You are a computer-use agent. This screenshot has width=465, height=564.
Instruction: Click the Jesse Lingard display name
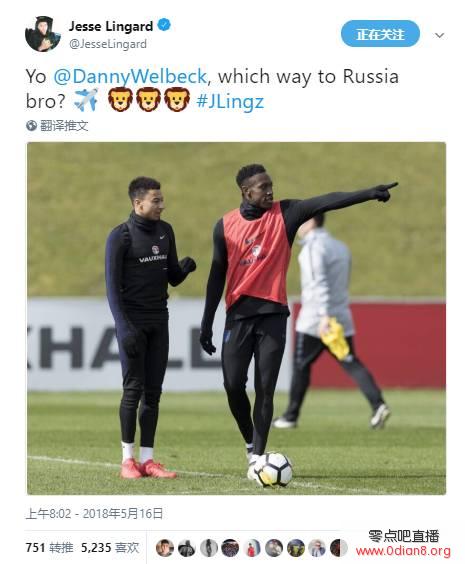click(x=111, y=26)
